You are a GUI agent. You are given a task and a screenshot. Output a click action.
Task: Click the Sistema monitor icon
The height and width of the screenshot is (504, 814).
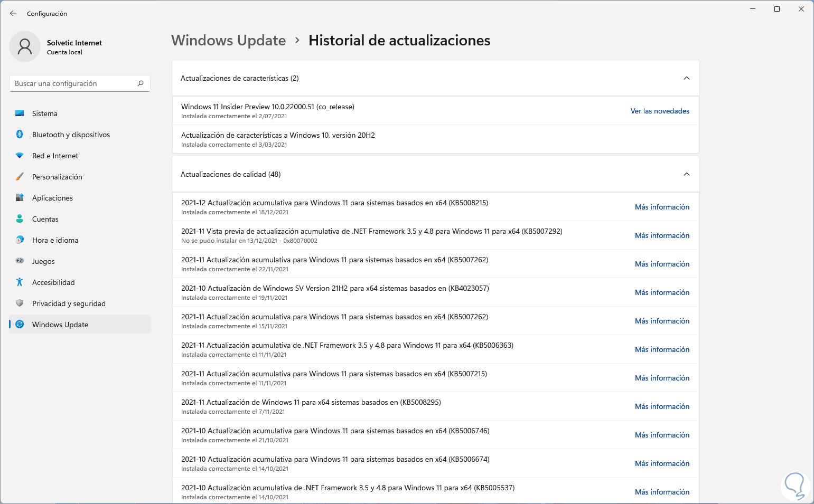[20, 113]
